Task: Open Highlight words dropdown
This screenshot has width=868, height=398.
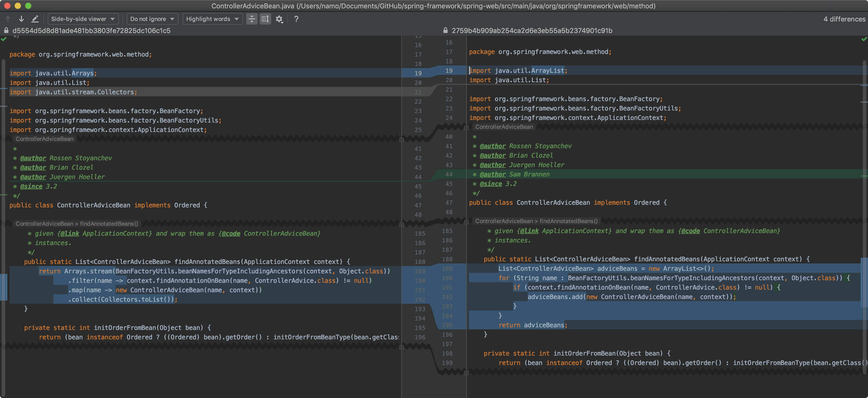Action: point(212,19)
